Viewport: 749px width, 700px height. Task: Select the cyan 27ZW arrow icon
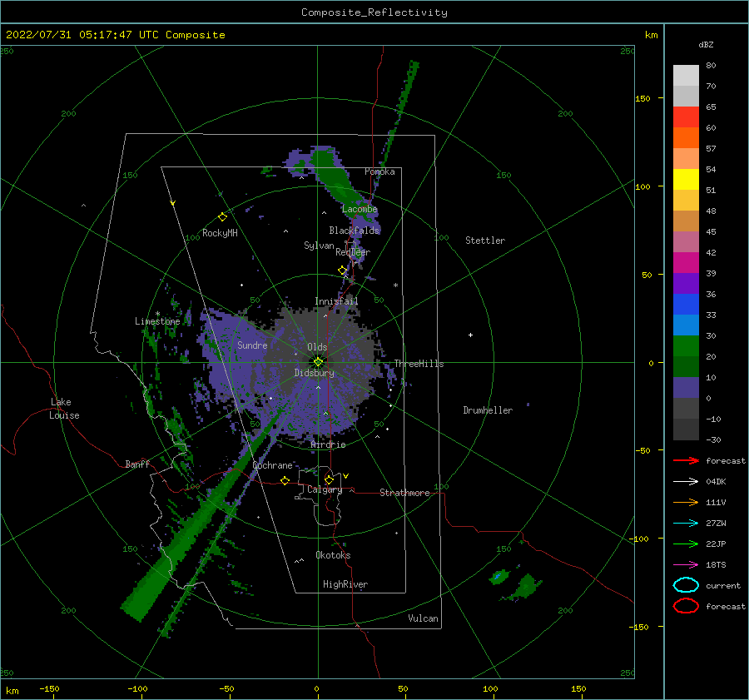click(686, 524)
